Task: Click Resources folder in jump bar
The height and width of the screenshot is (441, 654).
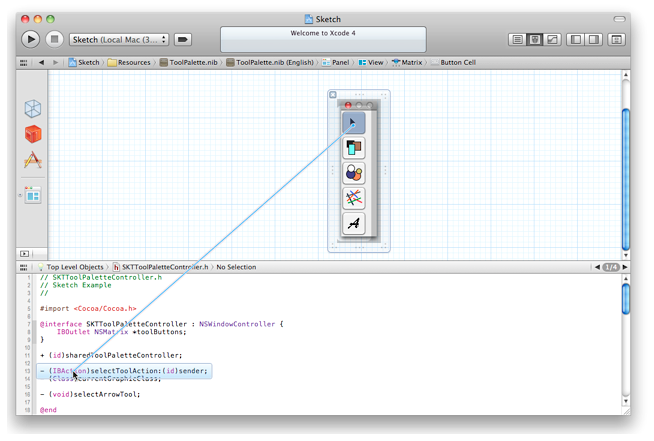Action: [129, 63]
